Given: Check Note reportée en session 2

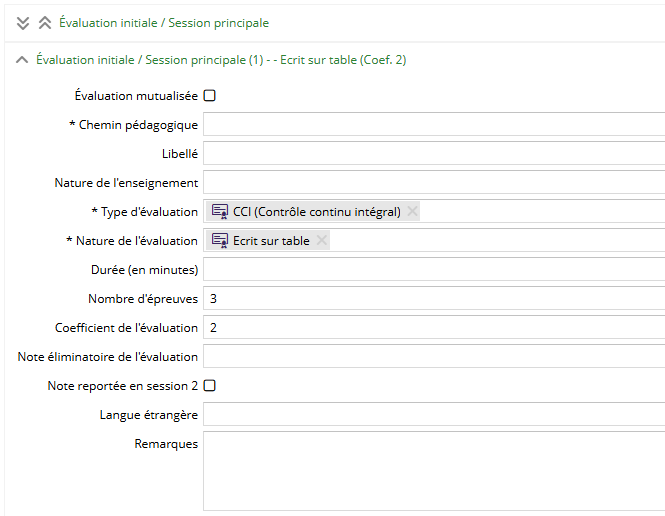Looking at the screenshot, I should click(x=210, y=386).
